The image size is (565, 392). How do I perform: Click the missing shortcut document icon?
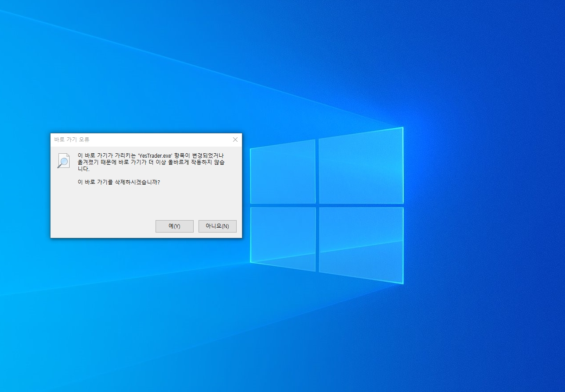click(x=63, y=161)
